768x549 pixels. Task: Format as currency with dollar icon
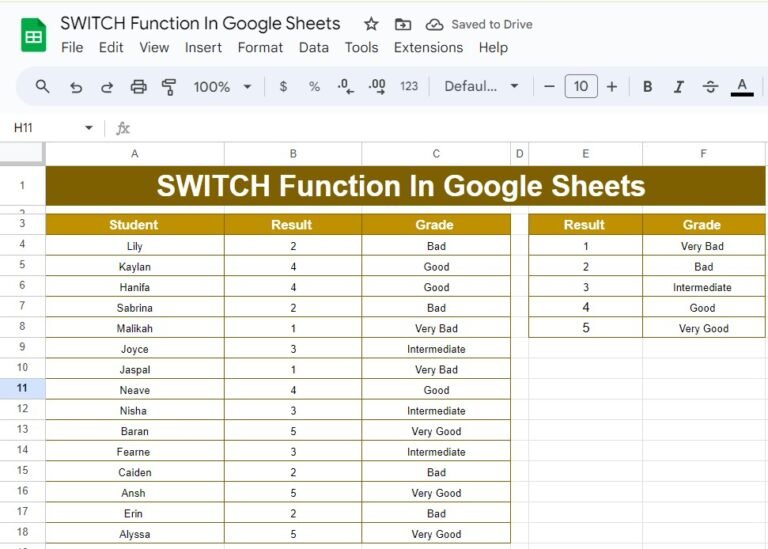pos(283,87)
